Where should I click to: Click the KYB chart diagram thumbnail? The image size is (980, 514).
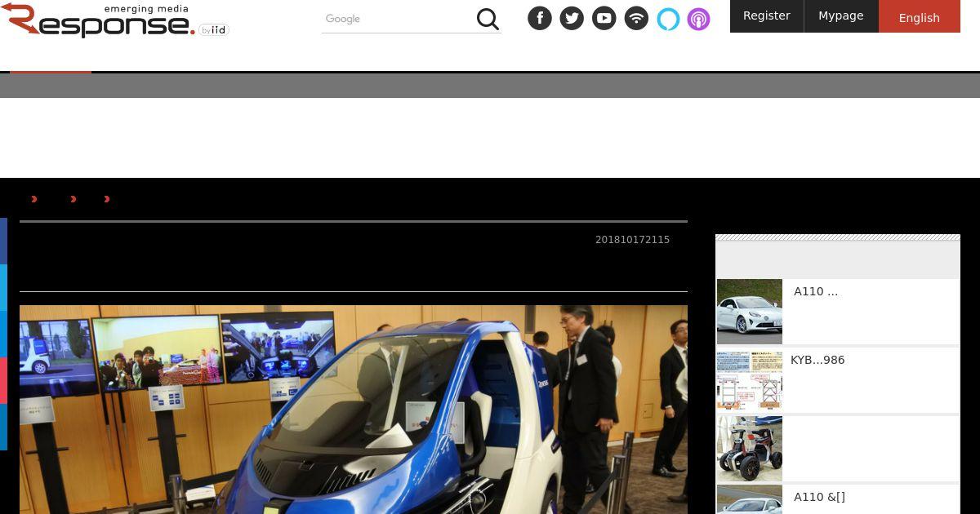click(x=750, y=380)
